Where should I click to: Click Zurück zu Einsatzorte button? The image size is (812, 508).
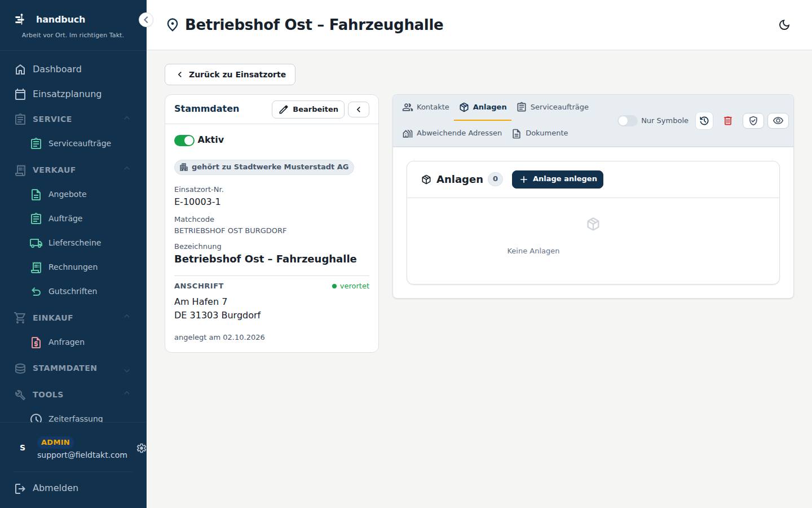(230, 75)
